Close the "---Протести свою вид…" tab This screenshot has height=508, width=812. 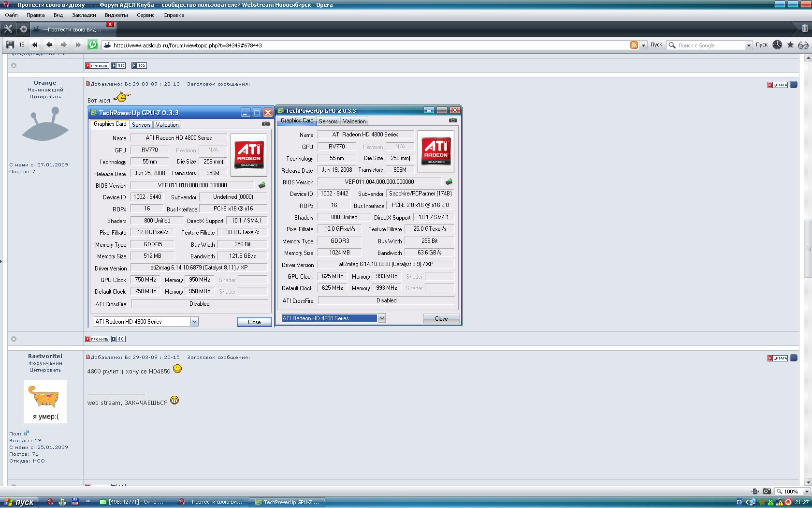click(x=110, y=24)
